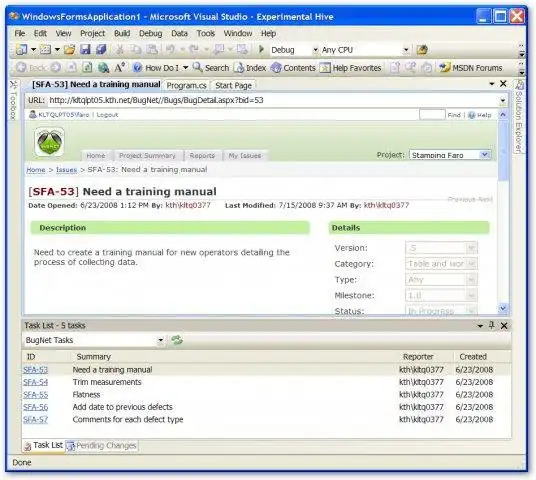Click the browser vertical scrollbar down arrow
Viewport: 536px width, 480px height.
pos(503,308)
